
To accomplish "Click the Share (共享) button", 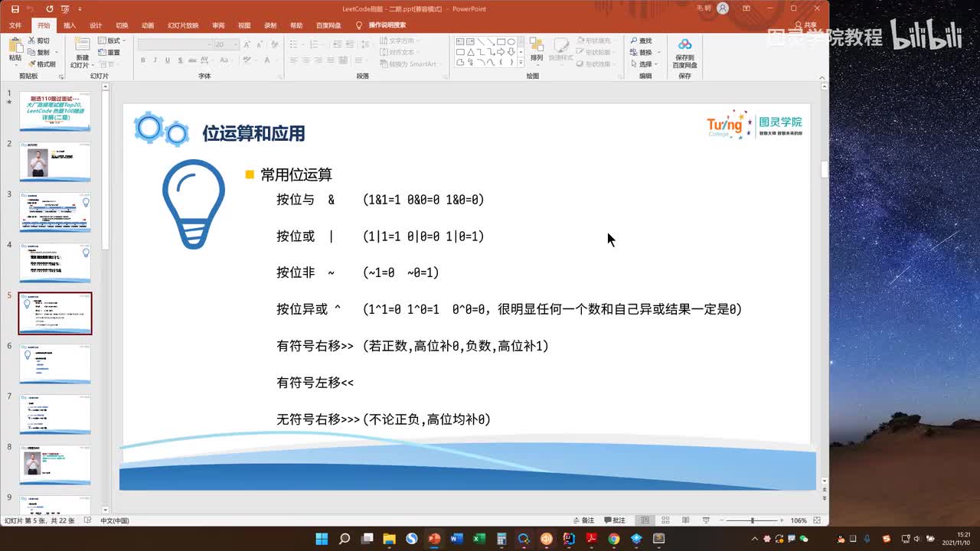I will [805, 25].
